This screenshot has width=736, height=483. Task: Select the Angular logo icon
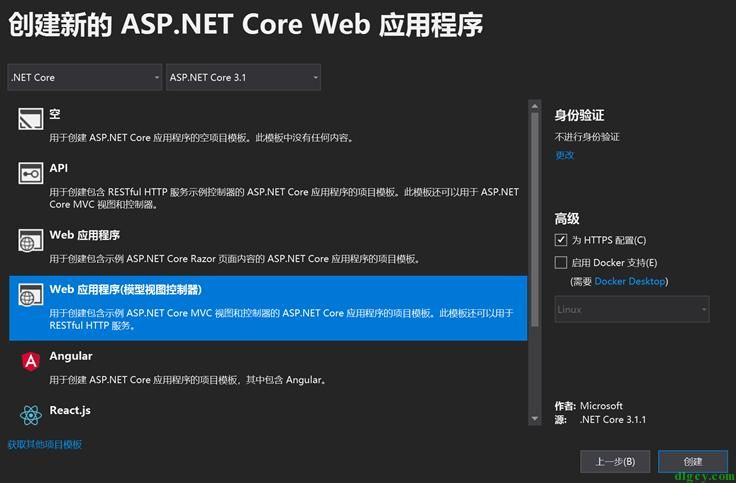(31, 361)
